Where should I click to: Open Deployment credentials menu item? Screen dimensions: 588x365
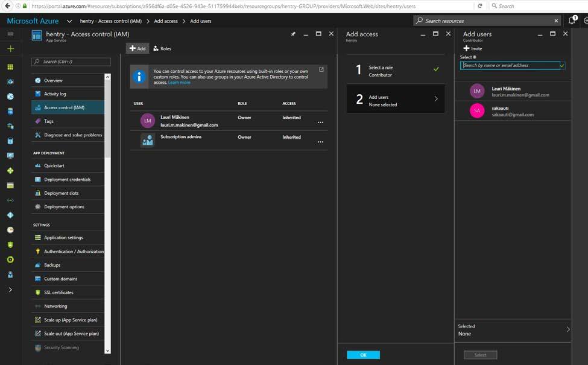coord(68,179)
